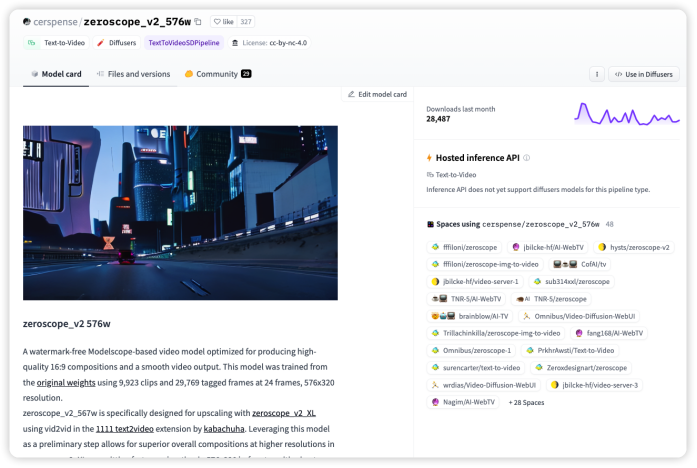Image resolution: width=697 pixels, height=468 pixels.
Task: Open space Trillachinkilla/zeroscope-img-to-video
Action: click(496, 333)
